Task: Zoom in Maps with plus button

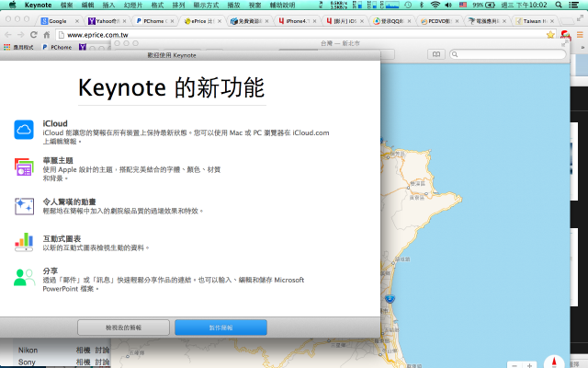Action: (x=529, y=365)
